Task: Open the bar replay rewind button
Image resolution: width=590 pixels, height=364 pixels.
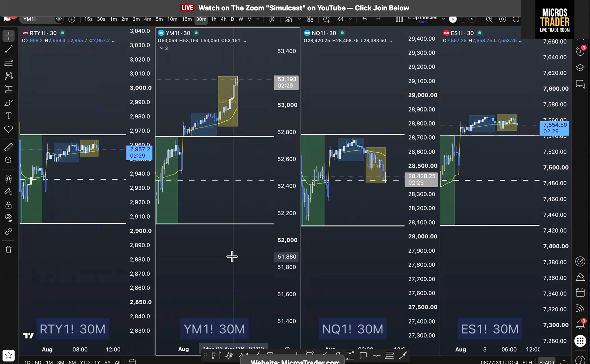Action: click(x=340, y=19)
